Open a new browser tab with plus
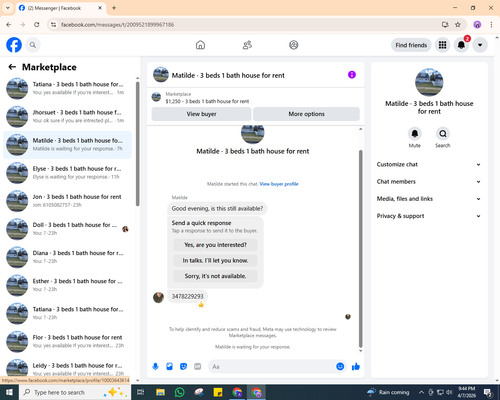Viewport: 500px width, 400px height. click(114, 8)
